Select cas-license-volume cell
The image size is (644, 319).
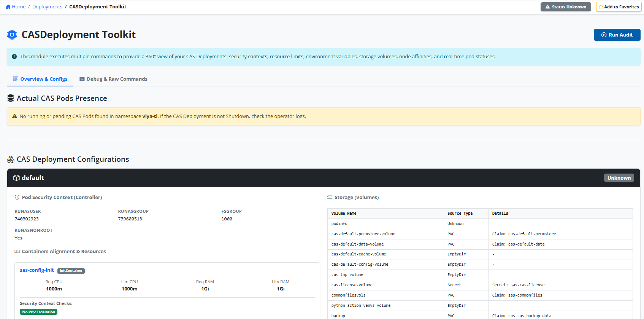385,285
